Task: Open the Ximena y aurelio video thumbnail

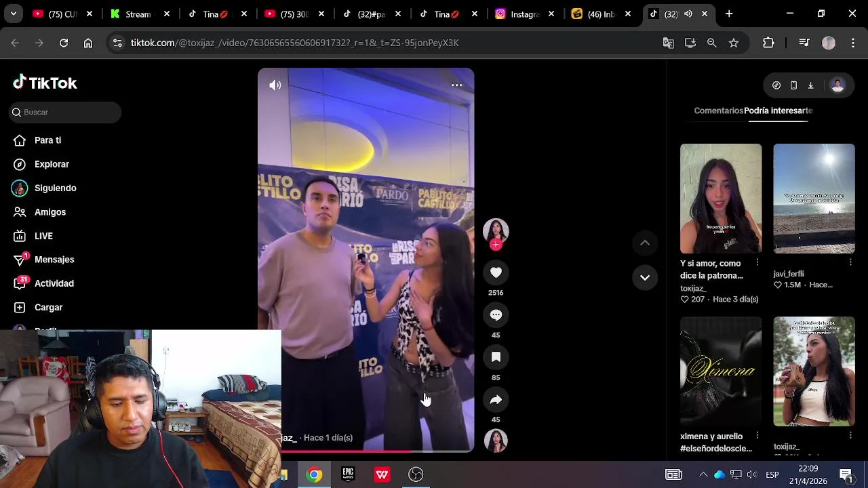Action: [721, 371]
